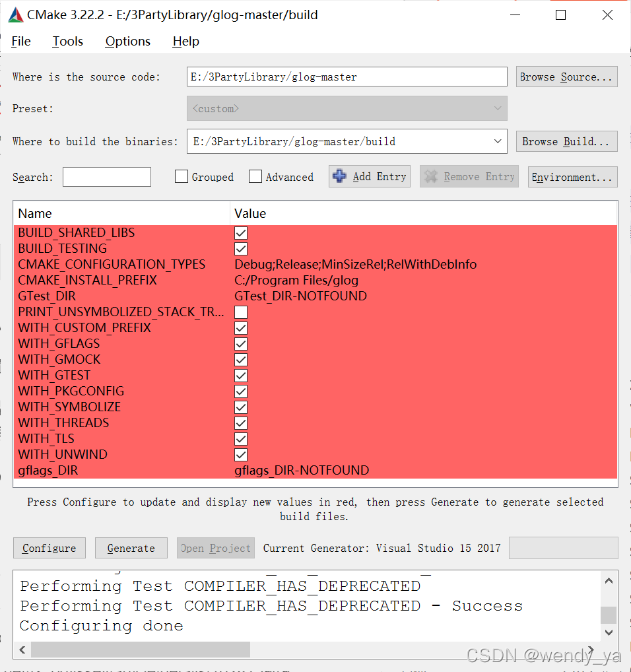This screenshot has height=672, width=631.
Task: Select the gflags_DIR-NOTFOUND value
Action: point(302,471)
